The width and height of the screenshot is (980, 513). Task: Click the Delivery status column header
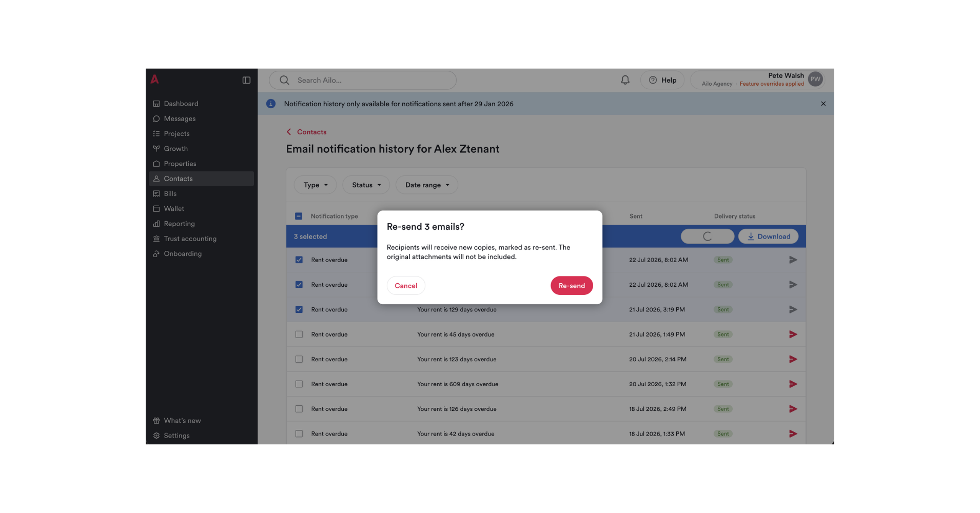(734, 216)
